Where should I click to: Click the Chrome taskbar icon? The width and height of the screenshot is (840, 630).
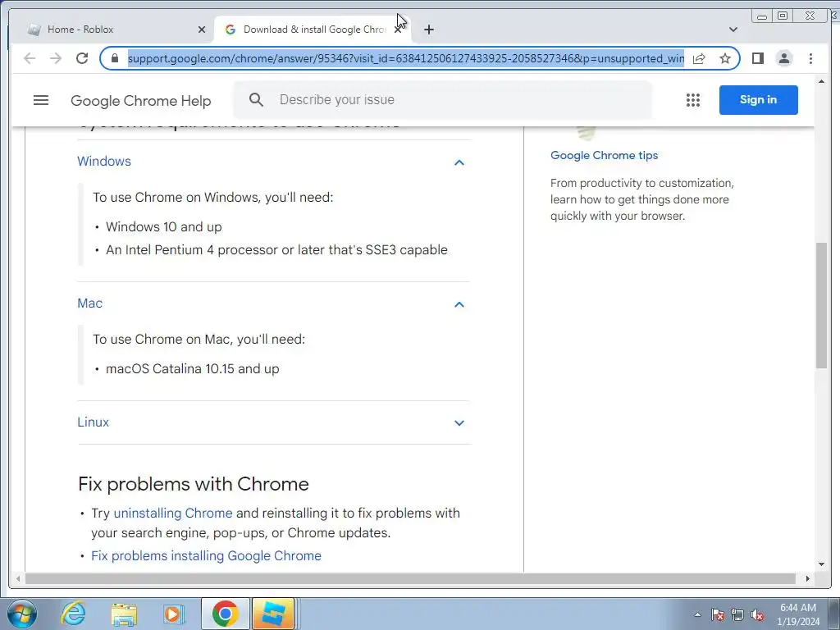[225, 614]
